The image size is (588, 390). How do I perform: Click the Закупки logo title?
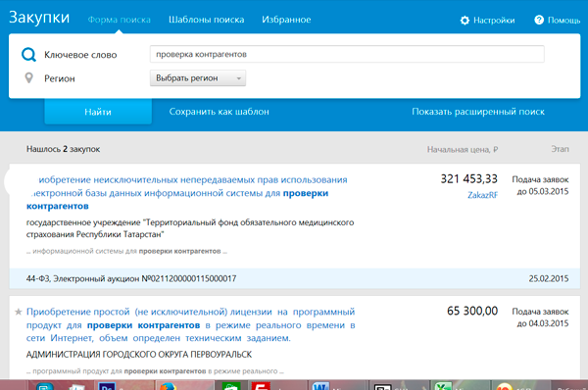pos(39,18)
